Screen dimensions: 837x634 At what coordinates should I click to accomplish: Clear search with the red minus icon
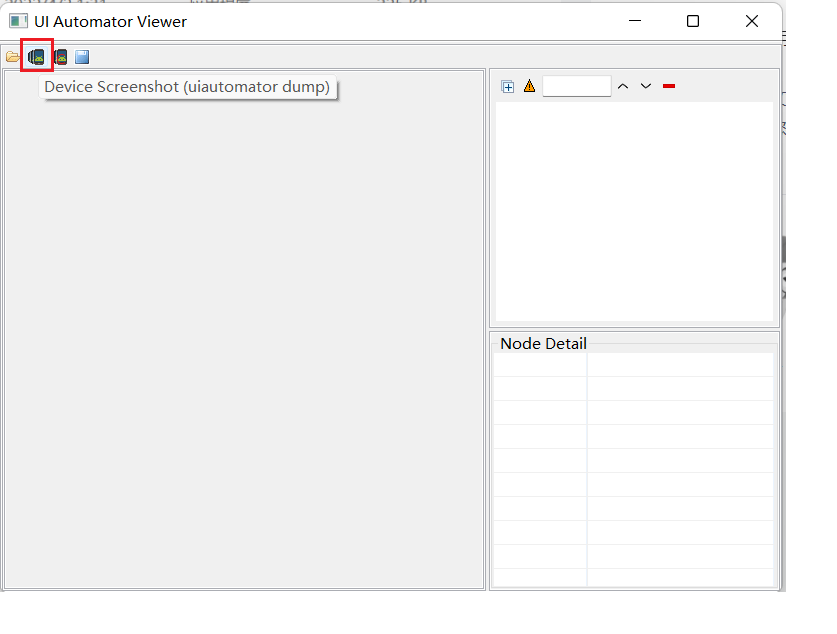[x=669, y=86]
